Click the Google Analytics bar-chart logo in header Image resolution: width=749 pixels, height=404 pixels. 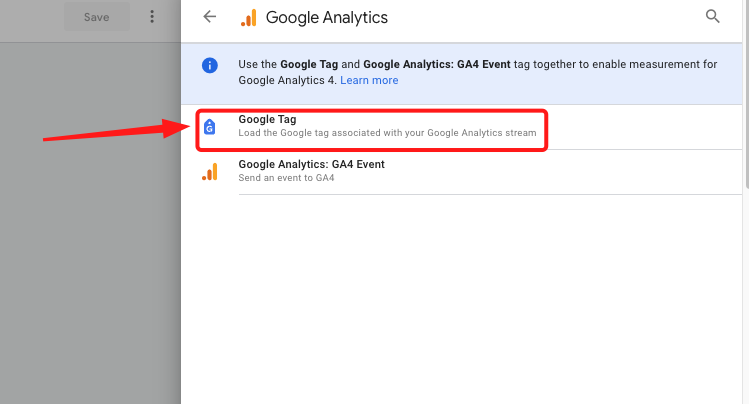point(249,18)
